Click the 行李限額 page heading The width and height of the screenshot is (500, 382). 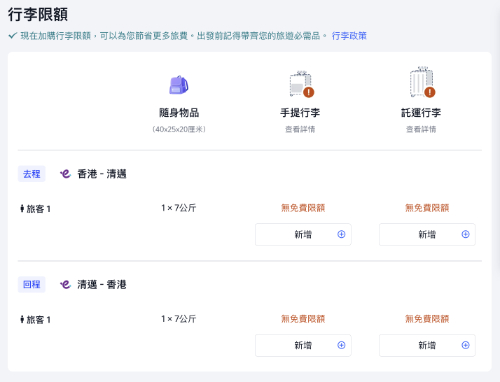pyautogui.click(x=38, y=15)
